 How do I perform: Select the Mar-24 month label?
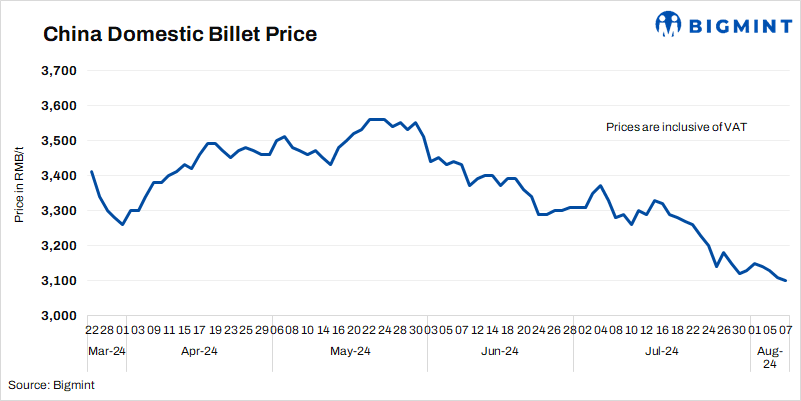(x=104, y=351)
